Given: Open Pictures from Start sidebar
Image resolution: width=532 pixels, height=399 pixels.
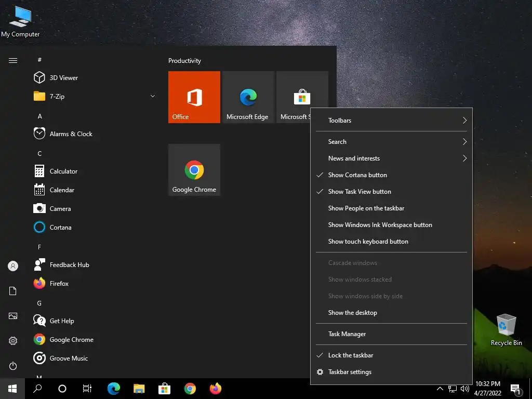Looking at the screenshot, I should pyautogui.click(x=13, y=316).
